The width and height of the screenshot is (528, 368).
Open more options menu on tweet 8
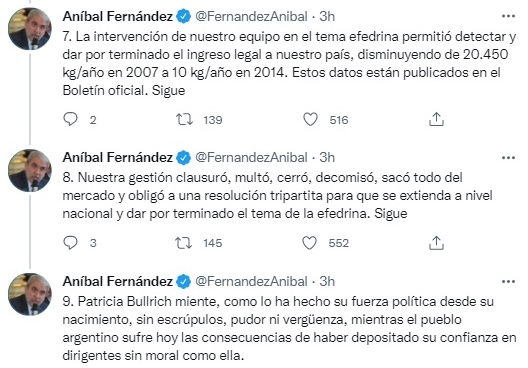click(x=508, y=158)
